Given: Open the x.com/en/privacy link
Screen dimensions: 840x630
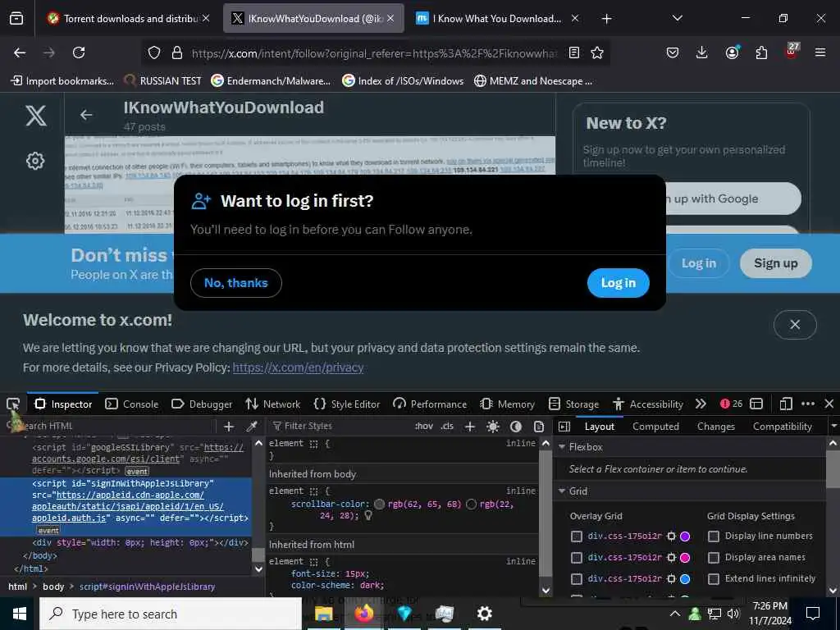Looking at the screenshot, I should click(x=299, y=367).
